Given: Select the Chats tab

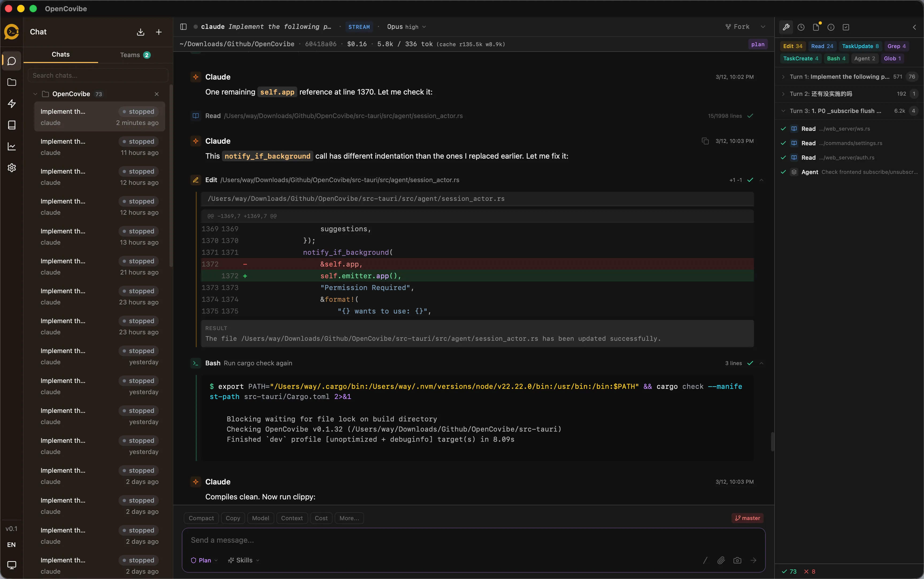Looking at the screenshot, I should [x=60, y=55].
